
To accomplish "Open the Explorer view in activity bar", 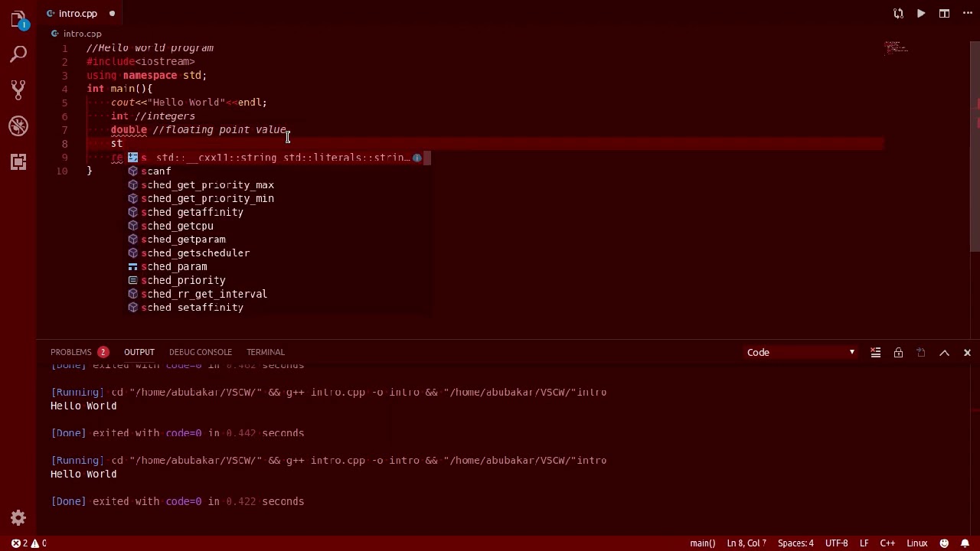I will [x=18, y=18].
